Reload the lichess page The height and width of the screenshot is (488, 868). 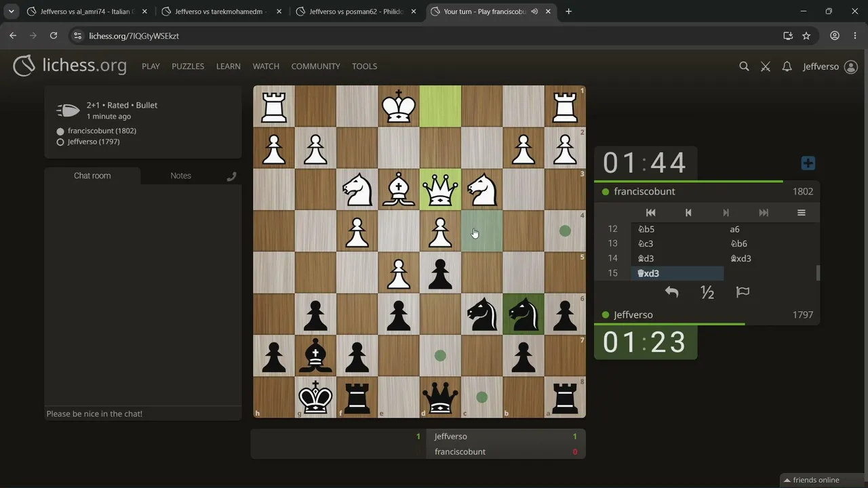coord(54,36)
